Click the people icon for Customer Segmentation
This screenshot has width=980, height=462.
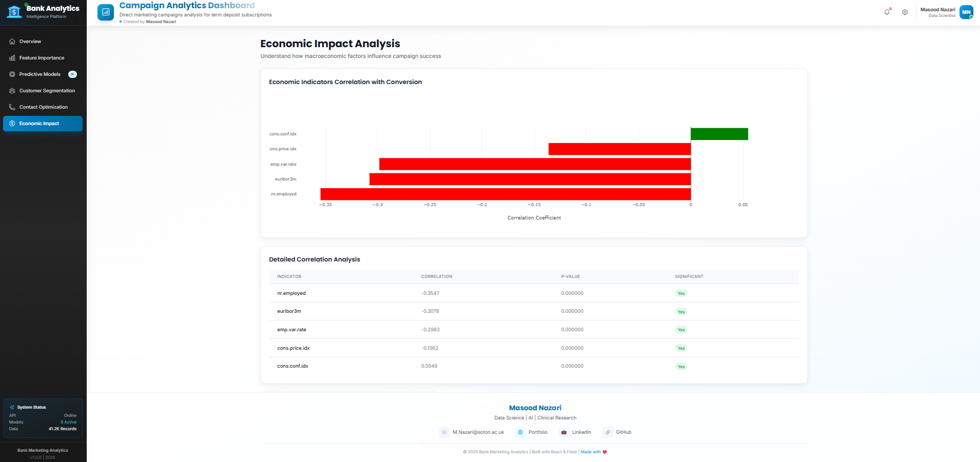(x=11, y=91)
